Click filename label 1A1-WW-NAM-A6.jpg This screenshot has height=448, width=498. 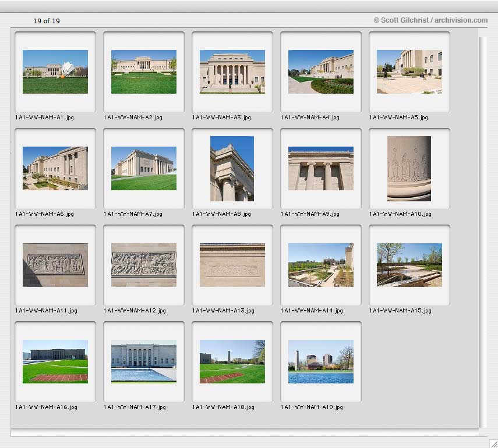[x=44, y=214]
